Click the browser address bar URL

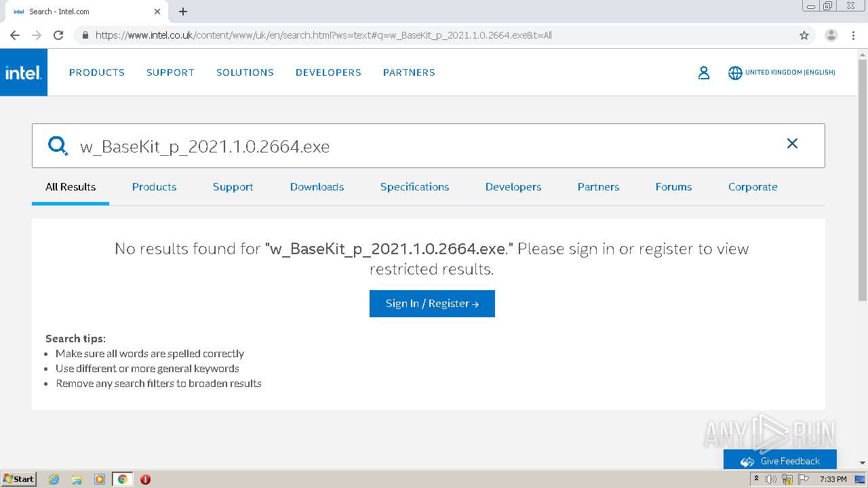click(x=323, y=35)
